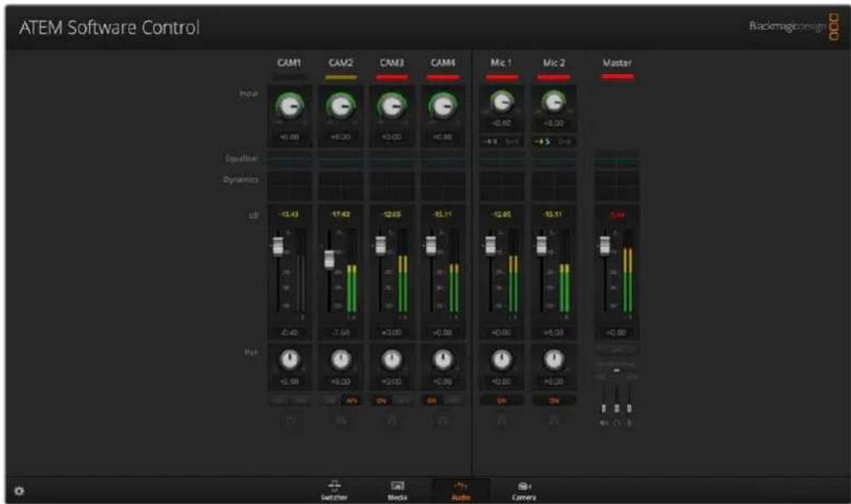Viewport: 851px width, 504px height.
Task: Click the Master fader level value field
Action: 617,332
